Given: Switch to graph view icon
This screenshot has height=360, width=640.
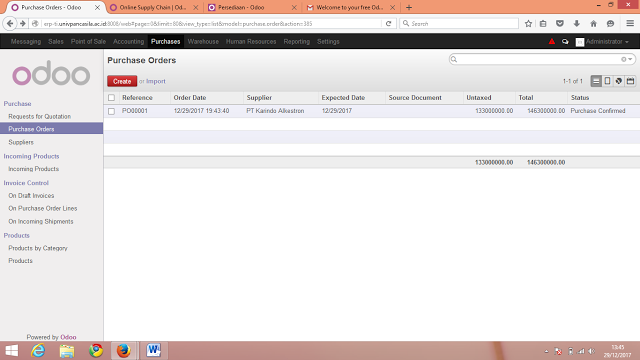Looking at the screenshot, I should (619, 81).
